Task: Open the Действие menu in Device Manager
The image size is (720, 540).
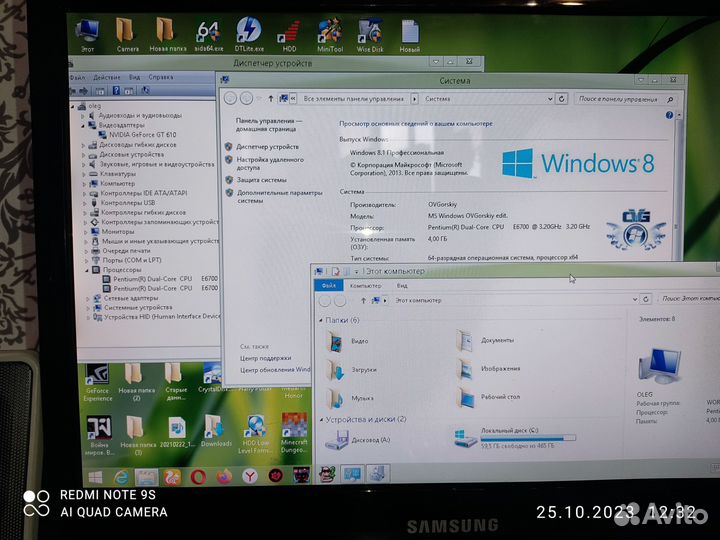Action: 107,78
